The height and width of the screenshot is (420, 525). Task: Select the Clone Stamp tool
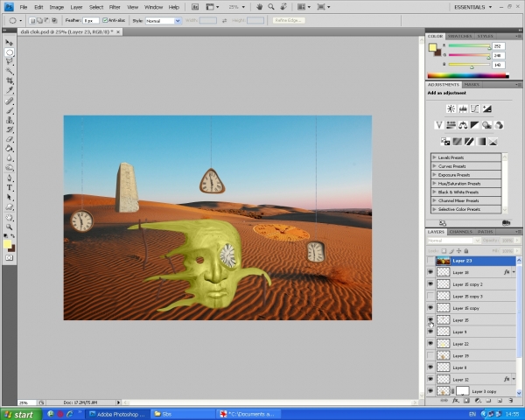coord(9,120)
